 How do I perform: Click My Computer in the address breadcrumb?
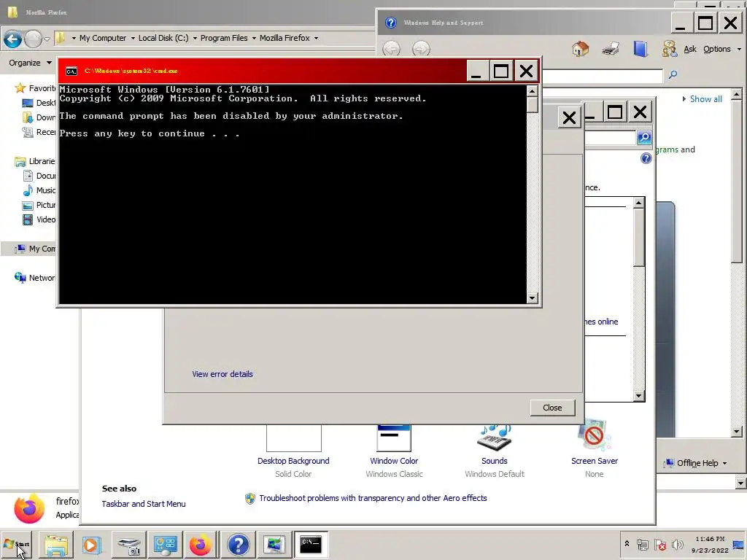[103, 38]
